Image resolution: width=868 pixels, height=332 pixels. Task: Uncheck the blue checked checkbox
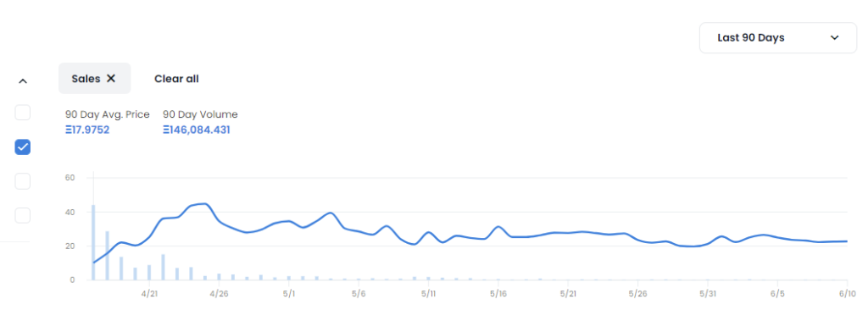(x=23, y=147)
